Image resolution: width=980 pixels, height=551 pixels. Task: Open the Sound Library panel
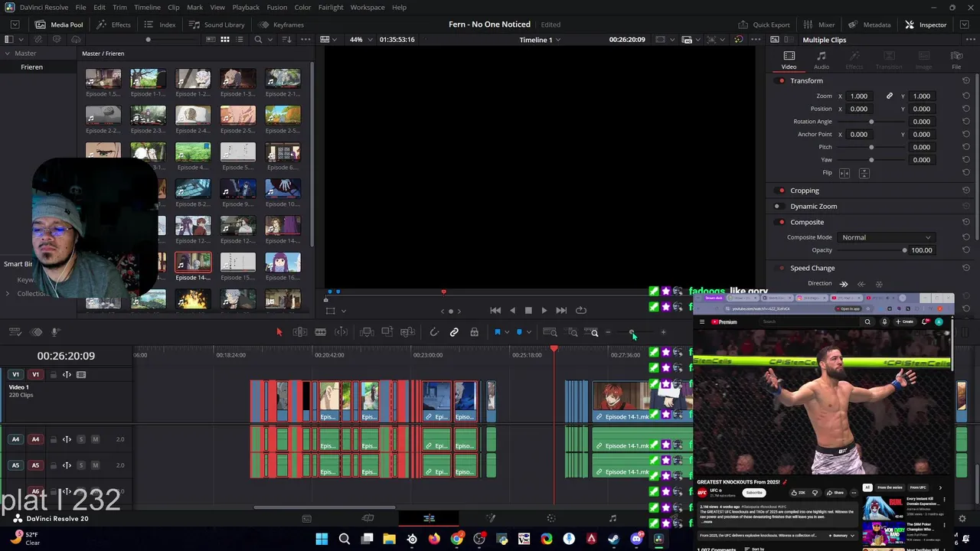pyautogui.click(x=217, y=24)
